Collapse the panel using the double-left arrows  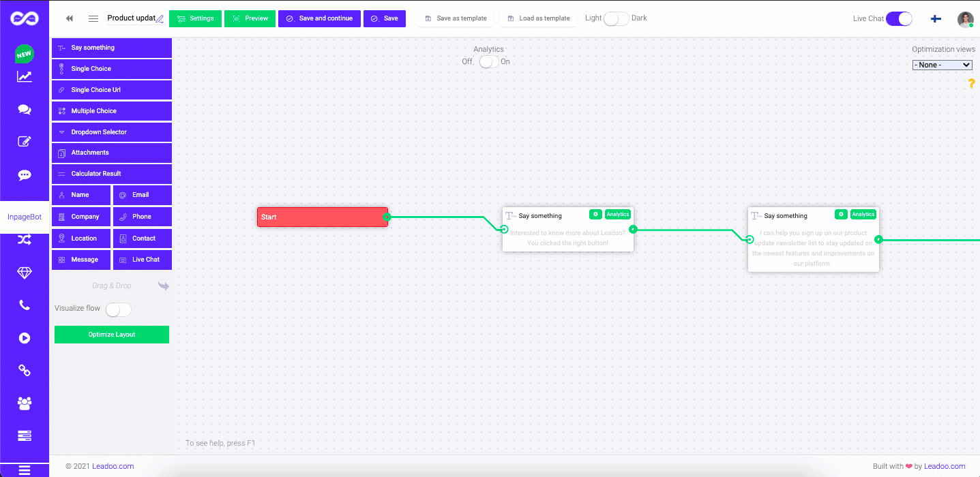pos(69,18)
